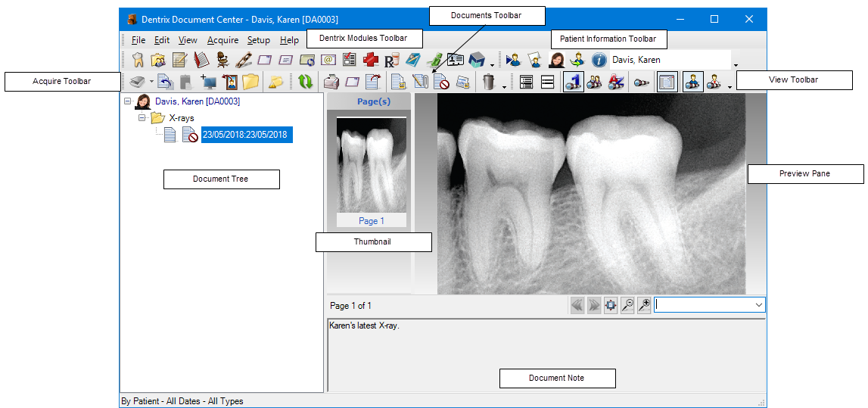Toggle the preview pane window button
868x408 pixels.
point(667,83)
